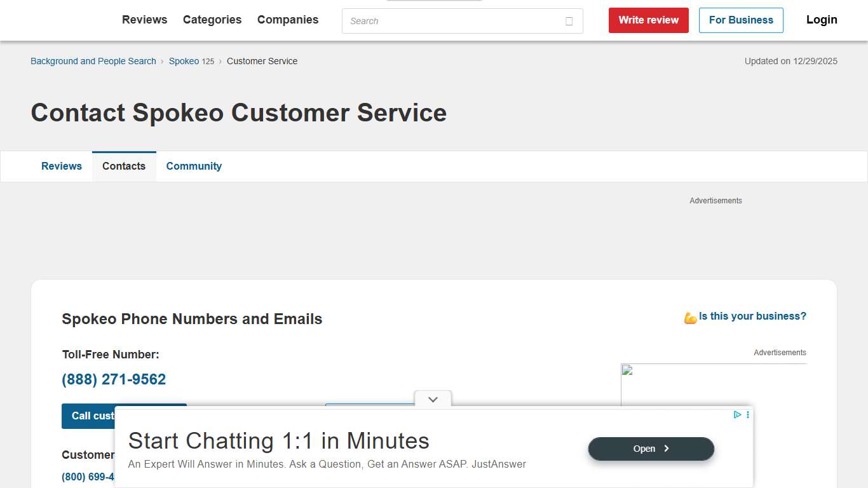
Task: Collapse the ad with the chevron arrow
Action: (433, 399)
